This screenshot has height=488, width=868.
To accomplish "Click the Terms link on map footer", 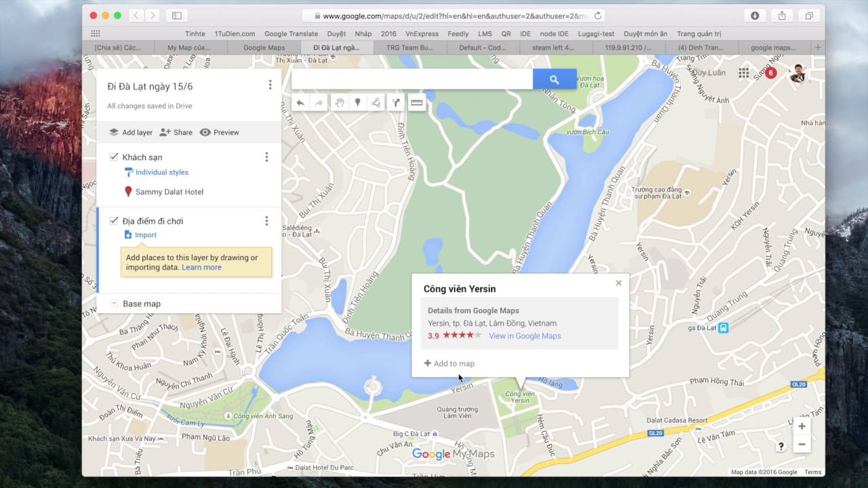I will [813, 472].
